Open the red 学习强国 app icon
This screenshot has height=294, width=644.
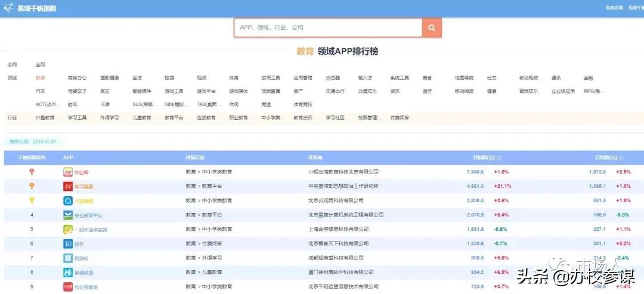(68, 187)
